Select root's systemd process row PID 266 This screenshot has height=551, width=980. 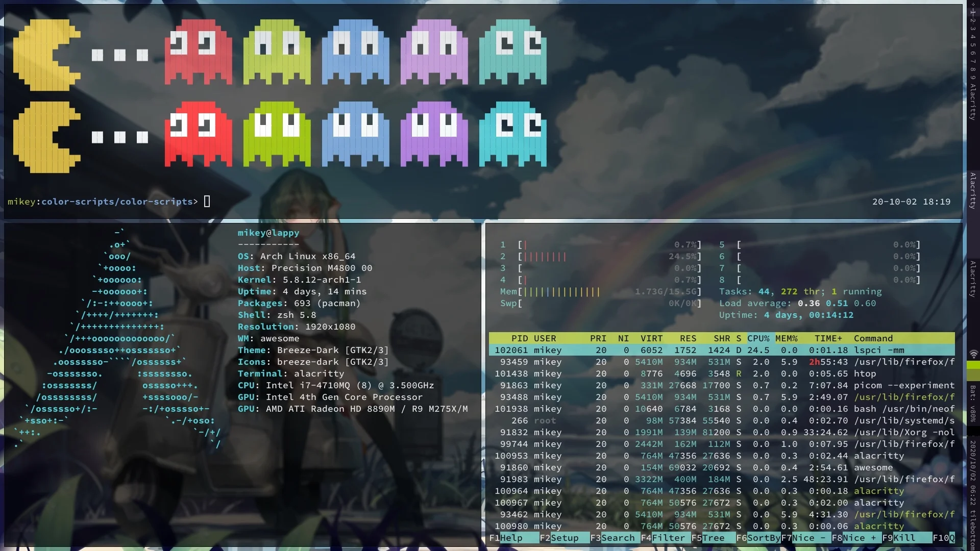click(722, 420)
